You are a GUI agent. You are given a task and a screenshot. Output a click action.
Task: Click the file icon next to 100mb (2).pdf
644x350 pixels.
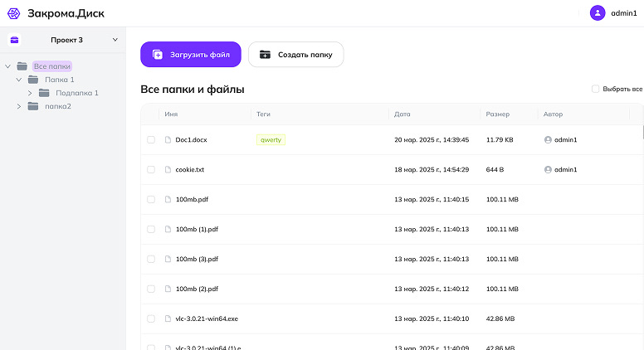[168, 289]
